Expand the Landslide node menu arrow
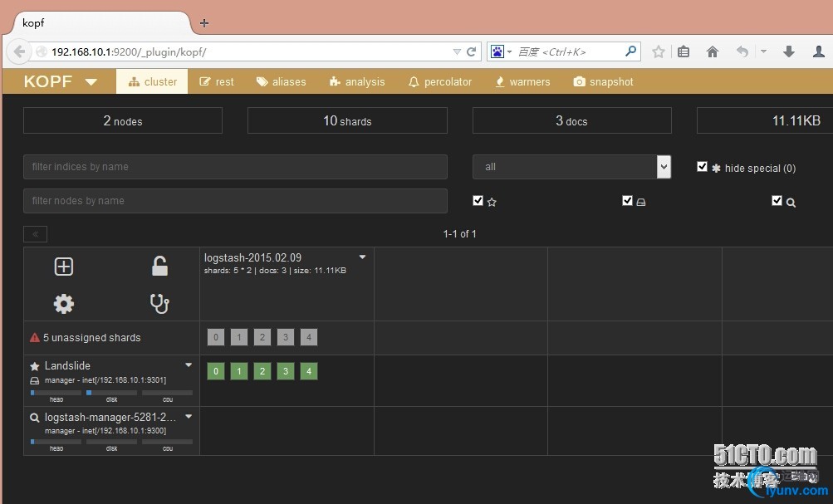Image resolution: width=833 pixels, height=504 pixels. tap(189, 365)
